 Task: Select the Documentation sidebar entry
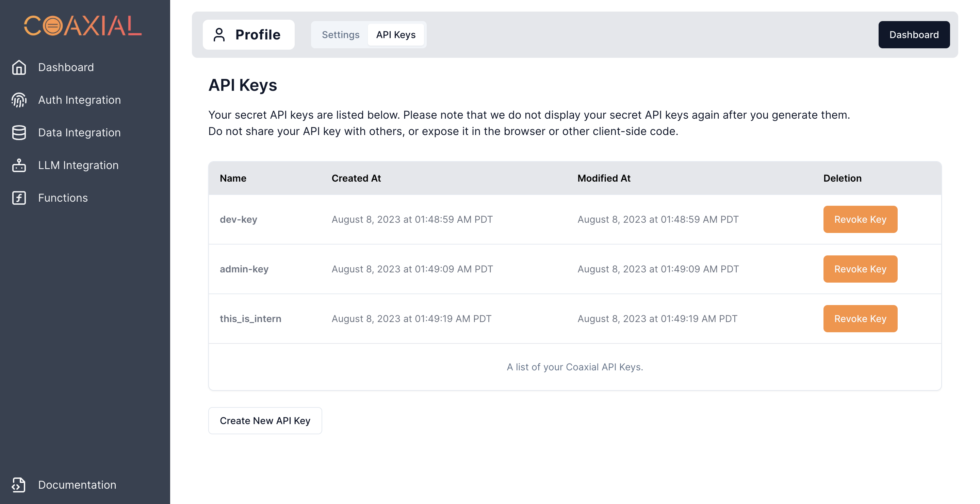(x=77, y=485)
